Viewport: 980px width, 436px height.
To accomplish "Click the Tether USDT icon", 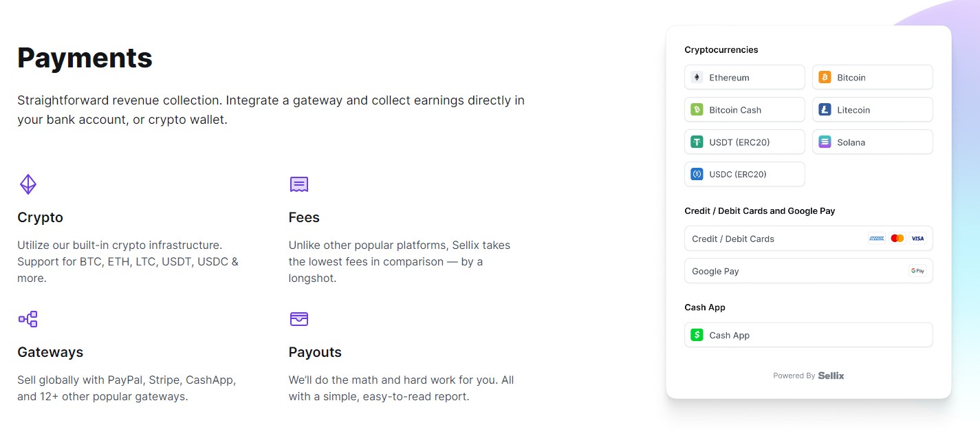I will pos(697,142).
